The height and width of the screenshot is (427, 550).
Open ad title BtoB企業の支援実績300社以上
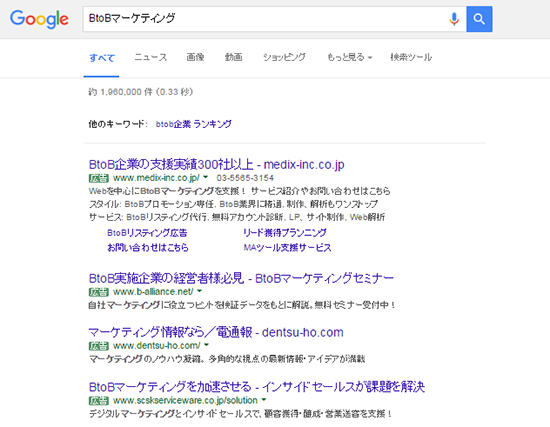(x=171, y=164)
